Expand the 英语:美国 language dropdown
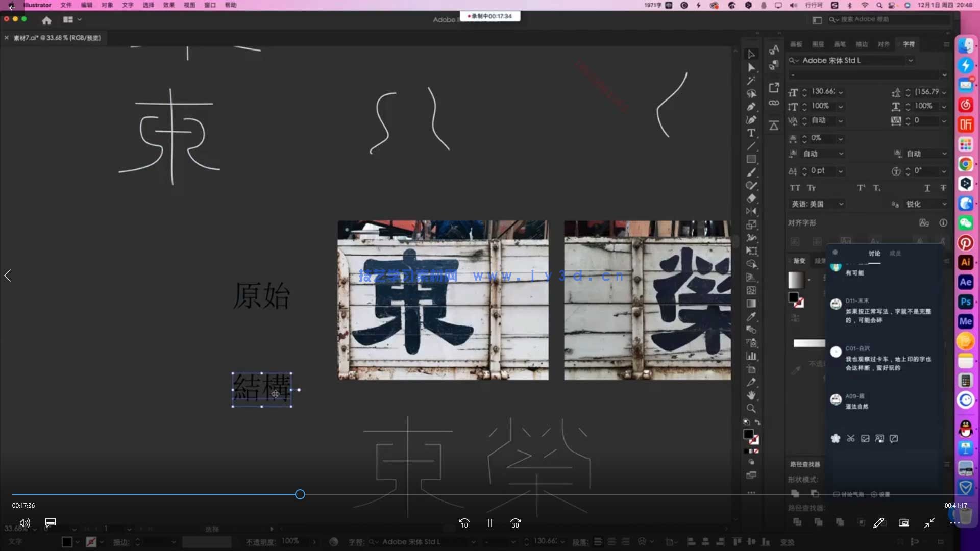Viewport: 980px width, 551px height. click(841, 204)
